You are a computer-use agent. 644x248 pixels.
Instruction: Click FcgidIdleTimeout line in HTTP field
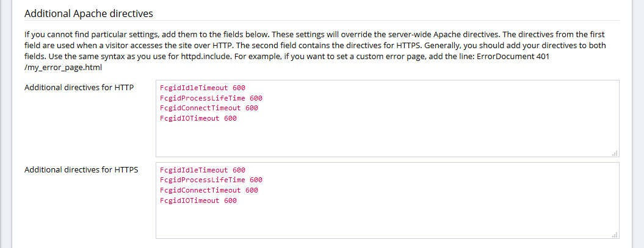pos(202,88)
